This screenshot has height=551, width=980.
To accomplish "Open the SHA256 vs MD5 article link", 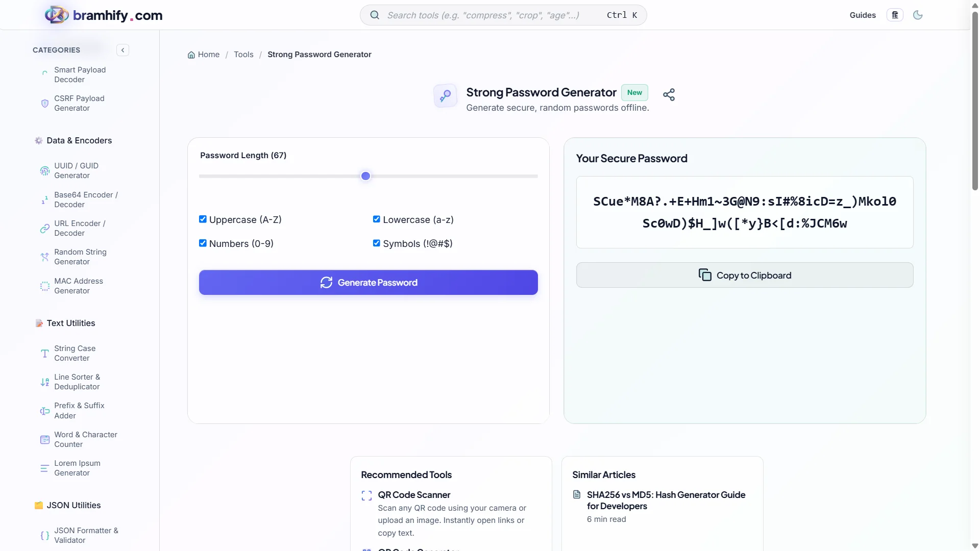I will [666, 500].
